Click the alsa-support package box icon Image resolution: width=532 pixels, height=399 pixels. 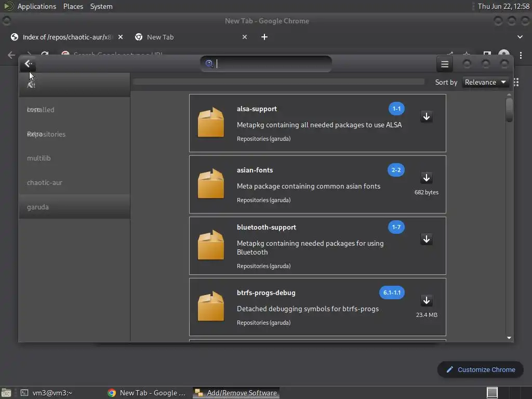click(x=211, y=123)
